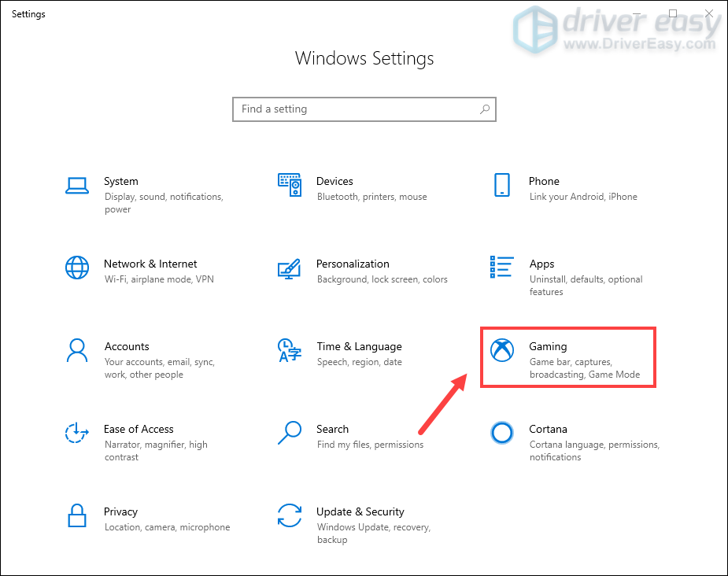
Task: Open the Gaming Xbox icon
Action: (x=501, y=350)
